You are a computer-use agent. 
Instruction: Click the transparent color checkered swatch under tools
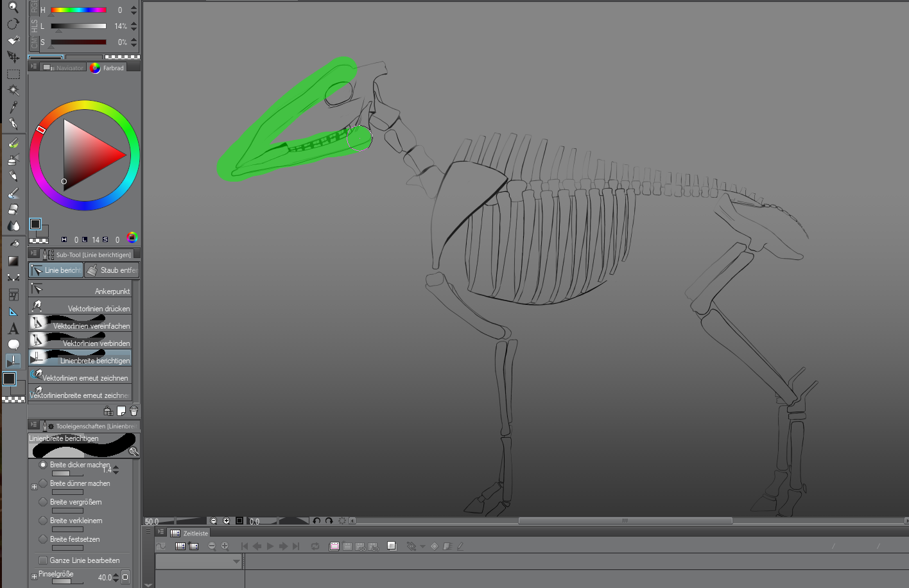[x=13, y=399]
